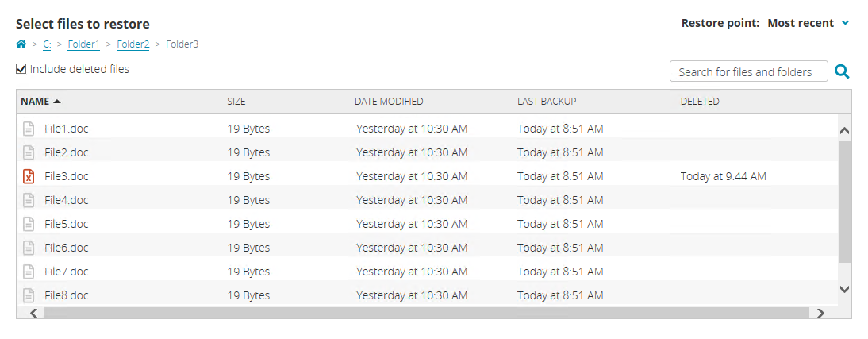868x339 pixels.
Task: Click the File5.doc document icon
Action: pyautogui.click(x=29, y=224)
